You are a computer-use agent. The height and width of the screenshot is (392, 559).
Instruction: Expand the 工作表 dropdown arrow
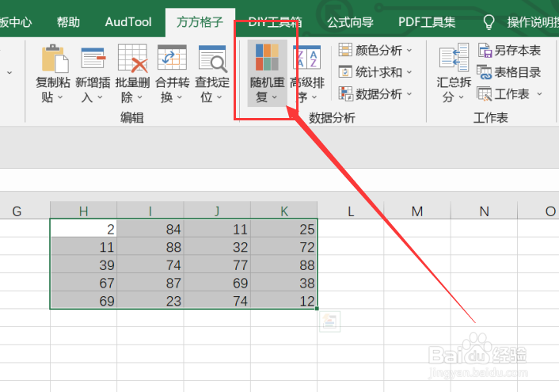pyautogui.click(x=539, y=94)
